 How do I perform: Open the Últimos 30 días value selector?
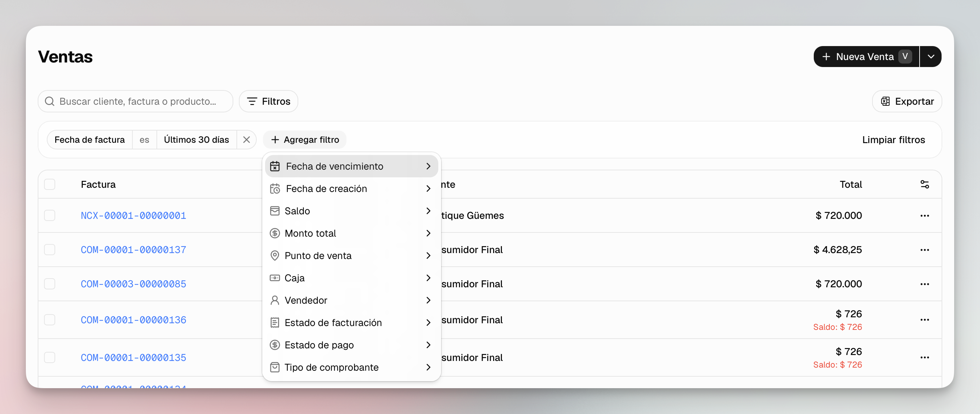(x=196, y=140)
